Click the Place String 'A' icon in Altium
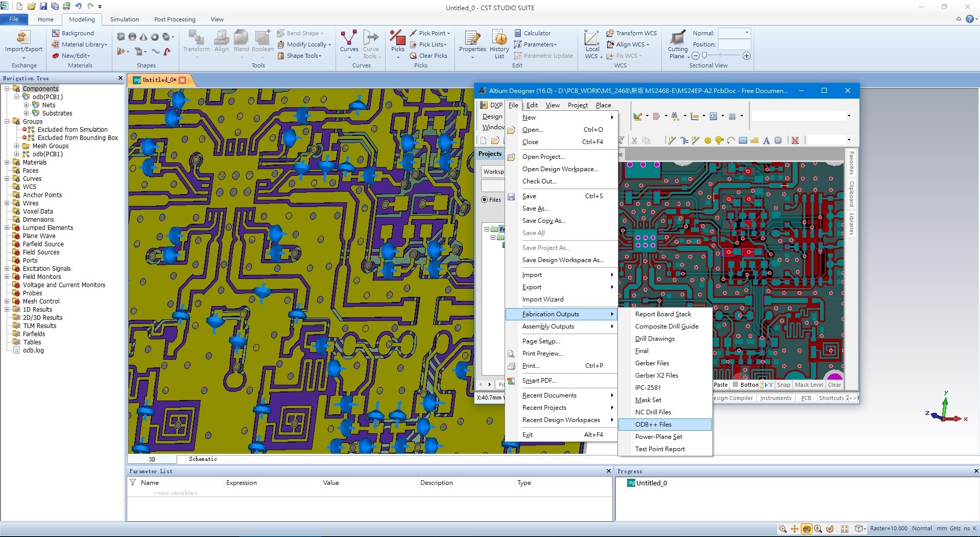The height and width of the screenshot is (537, 980). click(x=766, y=141)
